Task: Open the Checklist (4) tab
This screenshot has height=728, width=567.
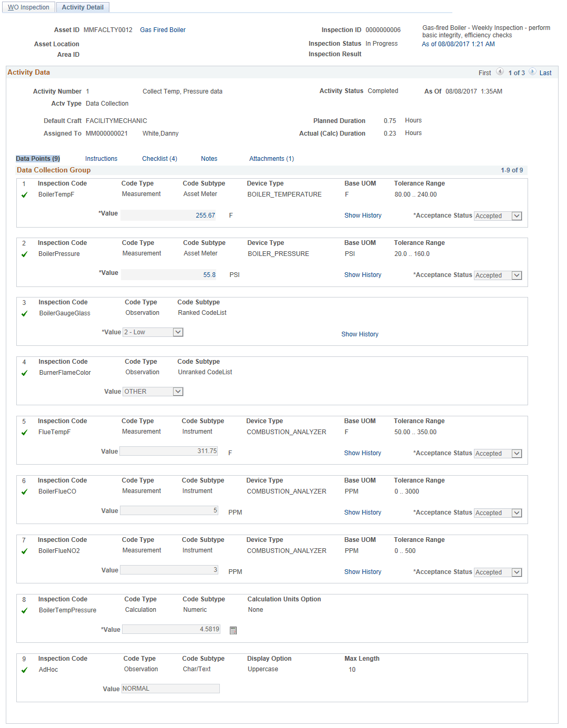Action: click(x=159, y=158)
